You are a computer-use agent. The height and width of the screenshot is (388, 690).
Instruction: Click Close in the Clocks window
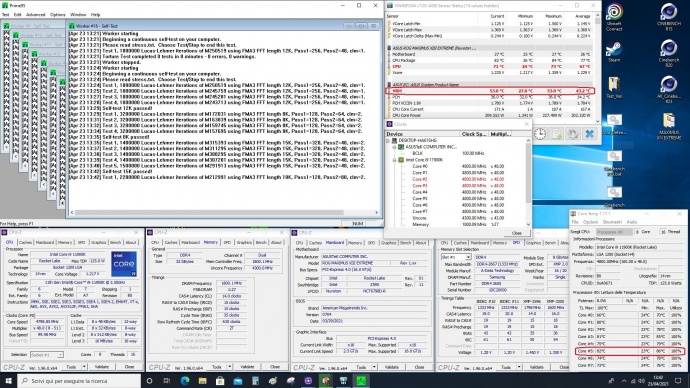tap(517, 233)
